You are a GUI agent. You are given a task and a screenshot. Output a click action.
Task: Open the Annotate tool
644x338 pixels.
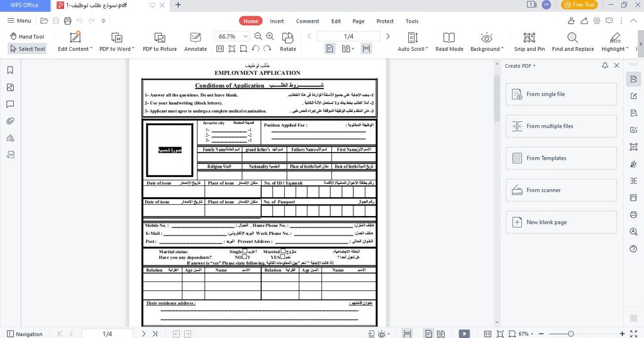click(196, 41)
